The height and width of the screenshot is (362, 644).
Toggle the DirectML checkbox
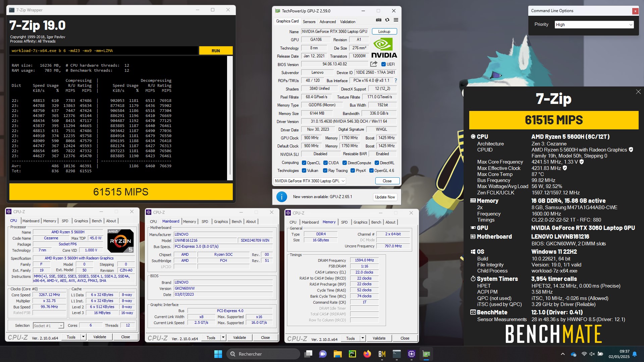(377, 163)
